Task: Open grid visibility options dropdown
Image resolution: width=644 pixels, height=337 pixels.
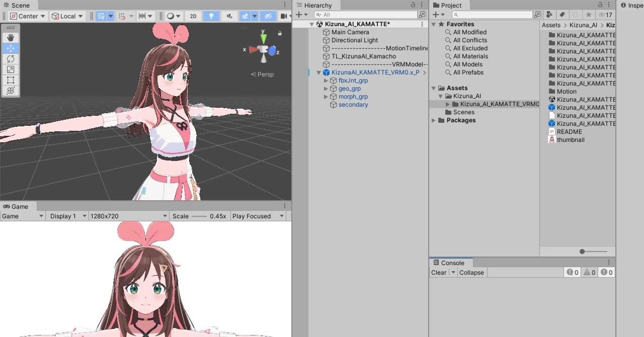Action: 111,16
